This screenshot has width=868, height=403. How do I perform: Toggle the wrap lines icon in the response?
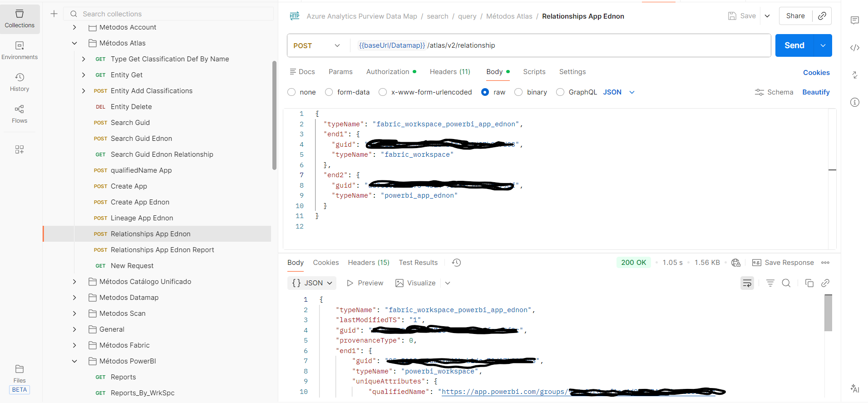click(x=747, y=283)
